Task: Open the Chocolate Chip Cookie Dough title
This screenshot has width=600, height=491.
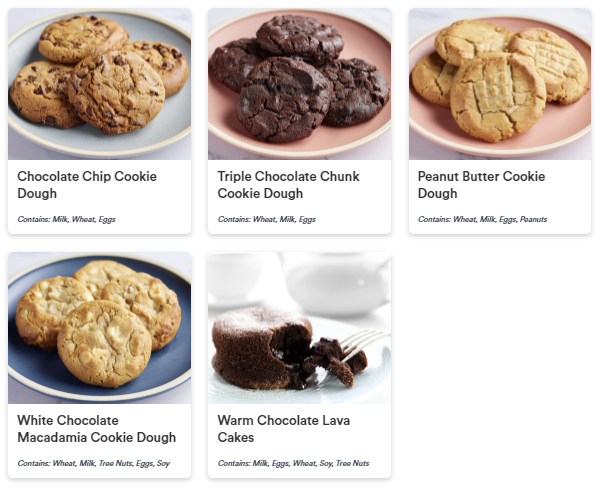Action: 87,185
